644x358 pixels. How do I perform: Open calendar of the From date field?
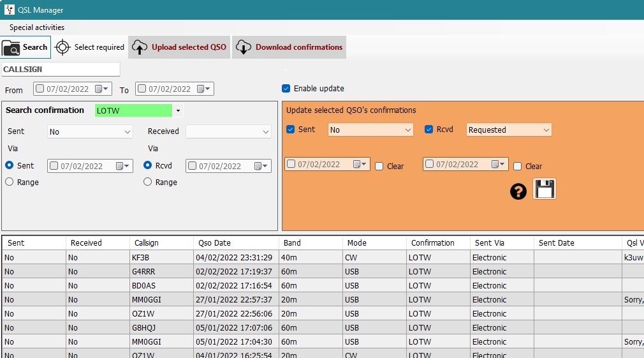pyautogui.click(x=101, y=89)
